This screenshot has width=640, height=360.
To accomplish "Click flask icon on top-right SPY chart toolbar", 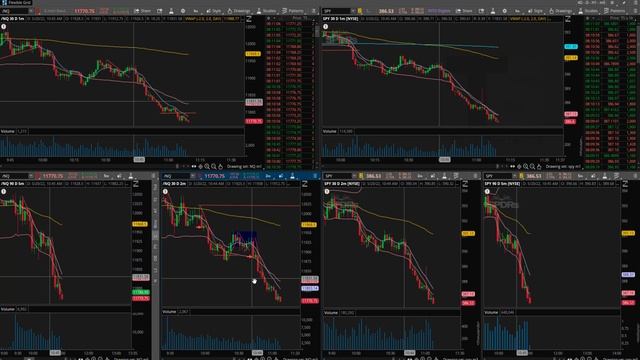I will [x=493, y=11].
